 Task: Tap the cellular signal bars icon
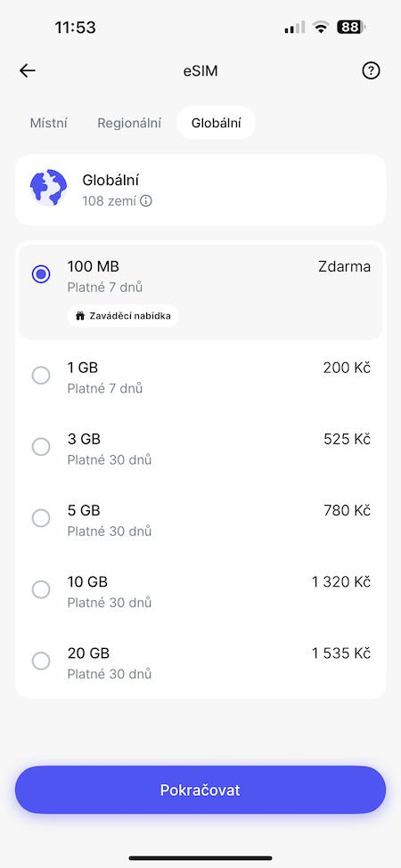(294, 27)
